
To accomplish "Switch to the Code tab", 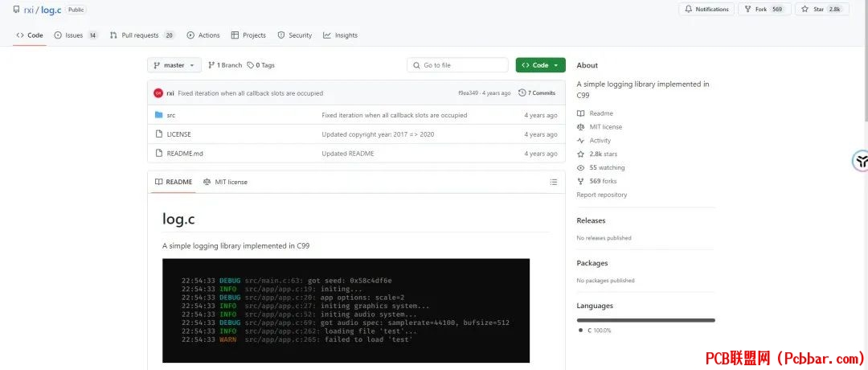I will (x=30, y=35).
